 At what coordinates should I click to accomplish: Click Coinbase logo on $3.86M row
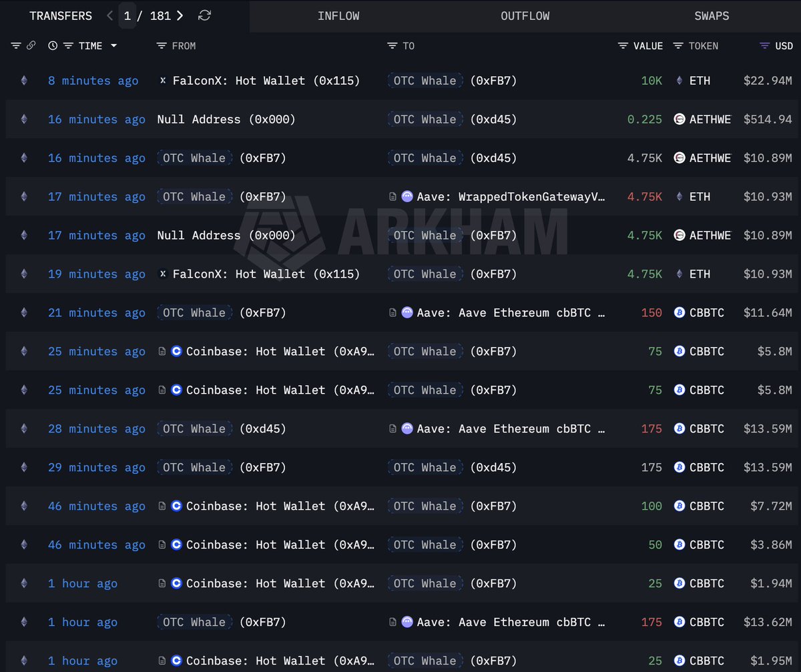176,545
